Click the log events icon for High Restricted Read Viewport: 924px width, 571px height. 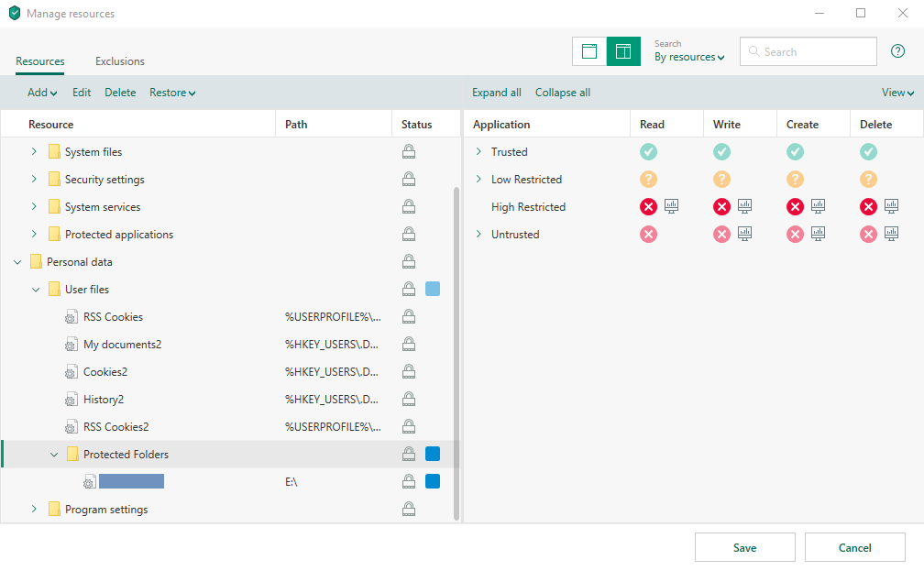coord(671,206)
